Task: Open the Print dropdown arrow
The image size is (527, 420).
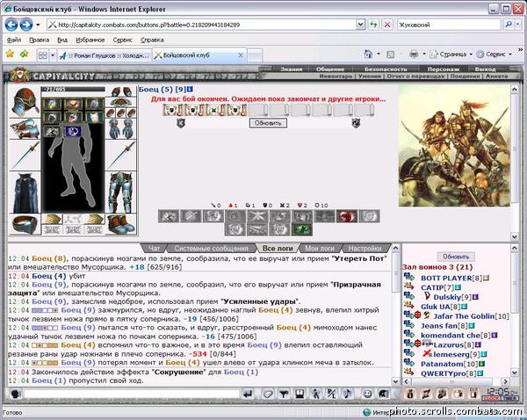Action: coord(424,54)
